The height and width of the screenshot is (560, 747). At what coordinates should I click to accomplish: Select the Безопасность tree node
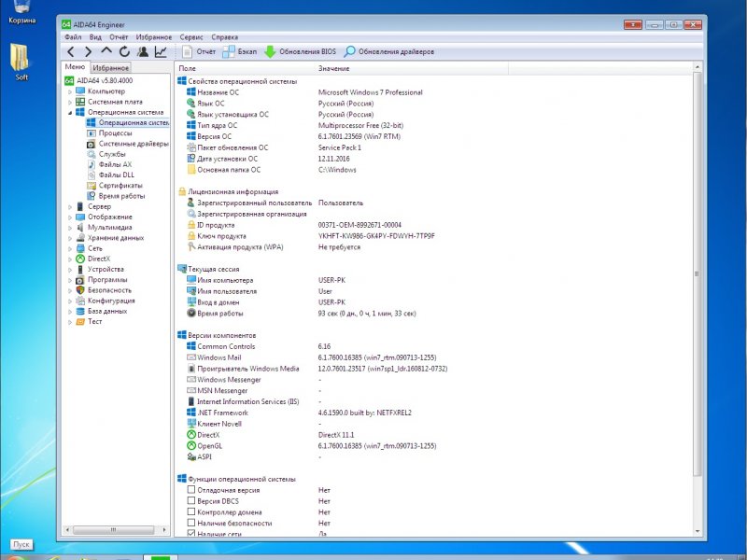pos(109,290)
